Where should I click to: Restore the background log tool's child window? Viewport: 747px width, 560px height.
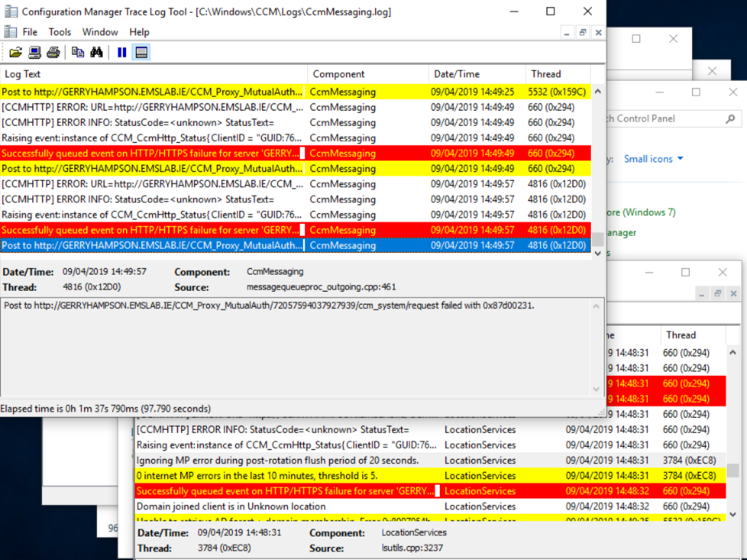(x=717, y=294)
